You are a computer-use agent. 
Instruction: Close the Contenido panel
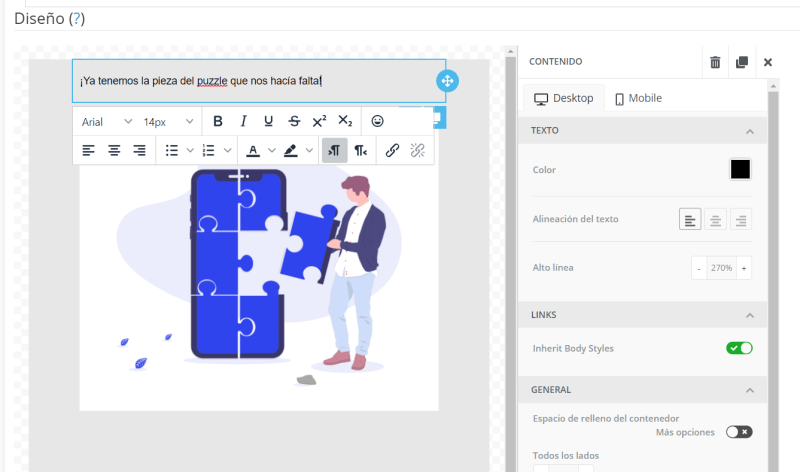pyautogui.click(x=768, y=62)
